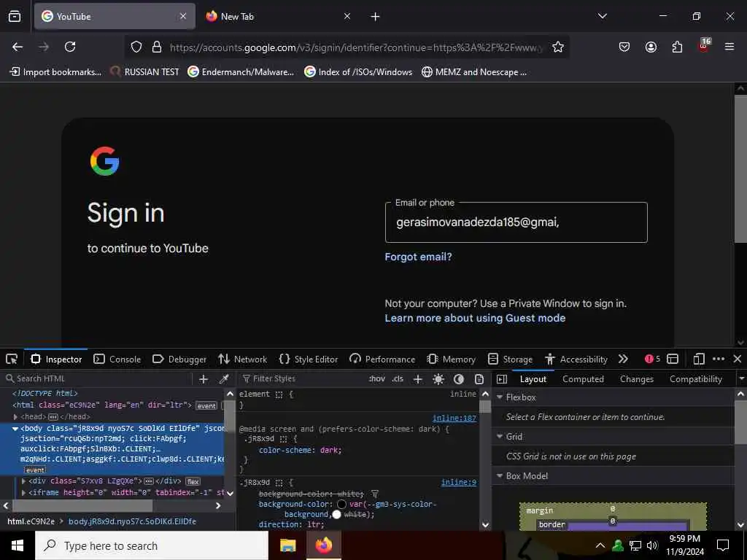Screen dimensions: 747x560
Task: Click the red error count badge
Action: [x=652, y=359]
